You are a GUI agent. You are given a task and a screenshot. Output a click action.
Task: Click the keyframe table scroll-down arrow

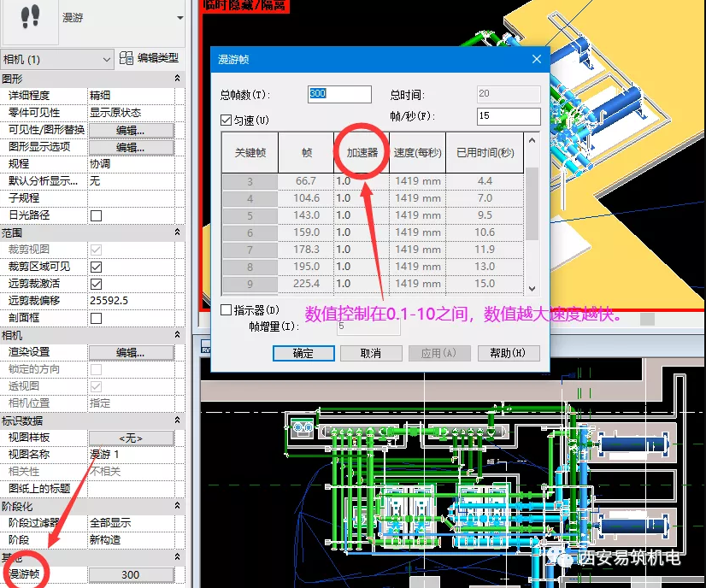[532, 288]
